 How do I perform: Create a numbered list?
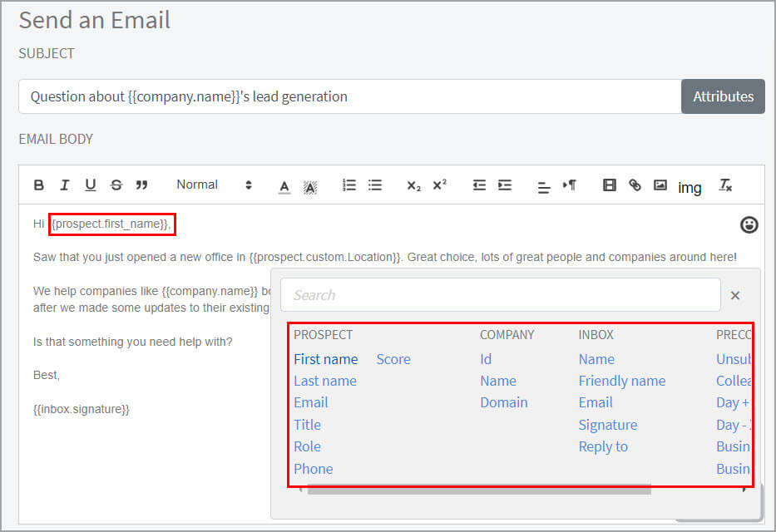click(349, 185)
